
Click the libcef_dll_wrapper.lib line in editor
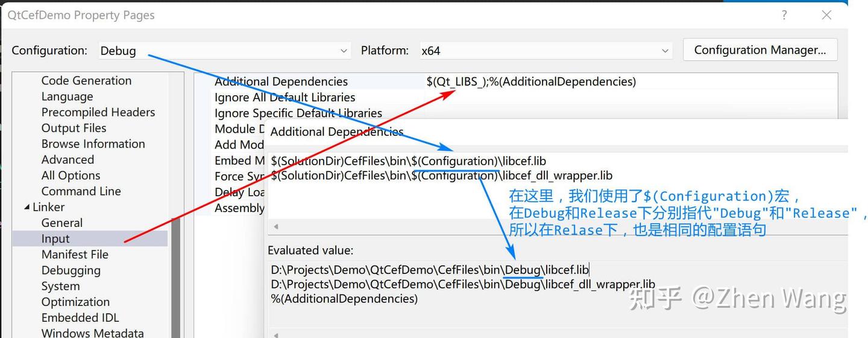click(441, 176)
